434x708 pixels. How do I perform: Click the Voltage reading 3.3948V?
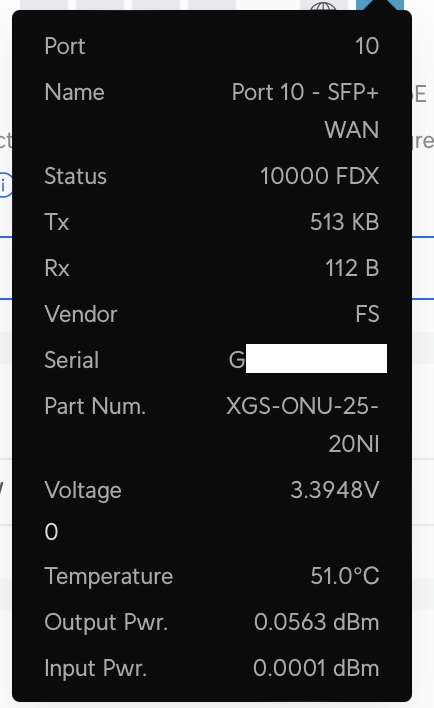tap(335, 490)
